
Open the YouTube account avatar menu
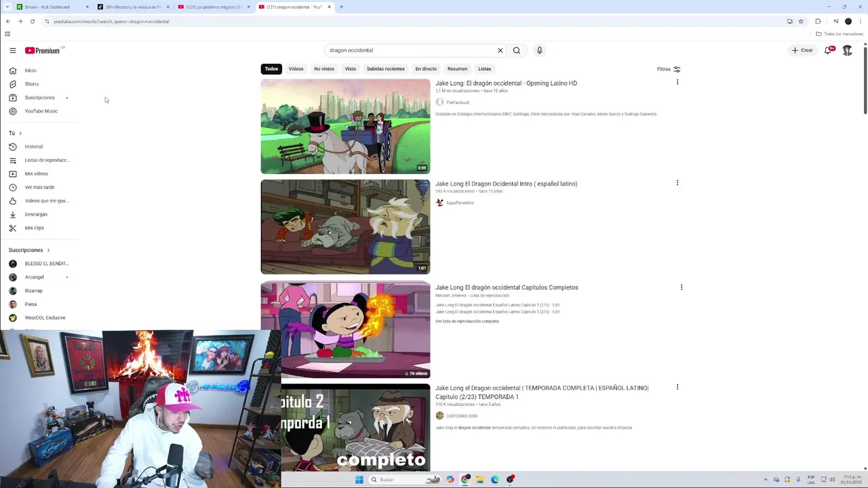pos(848,50)
